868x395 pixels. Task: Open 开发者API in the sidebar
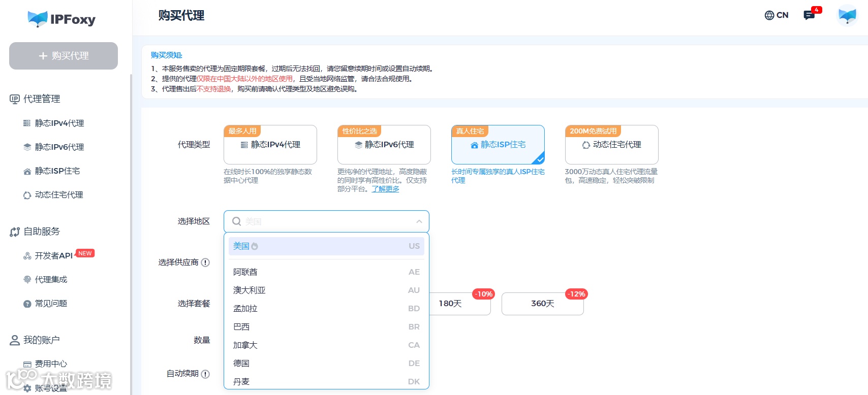[x=48, y=255]
